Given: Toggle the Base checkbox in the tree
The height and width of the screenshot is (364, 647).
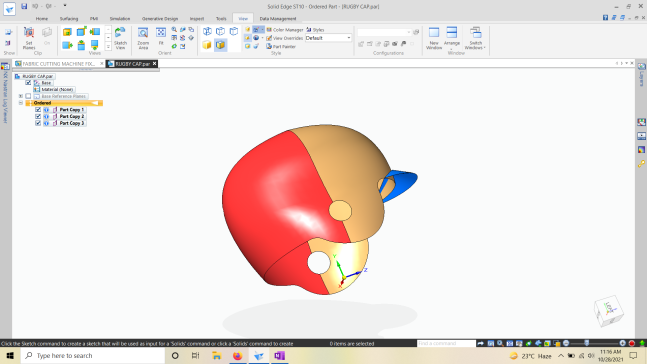Looking at the screenshot, I should 28,83.
